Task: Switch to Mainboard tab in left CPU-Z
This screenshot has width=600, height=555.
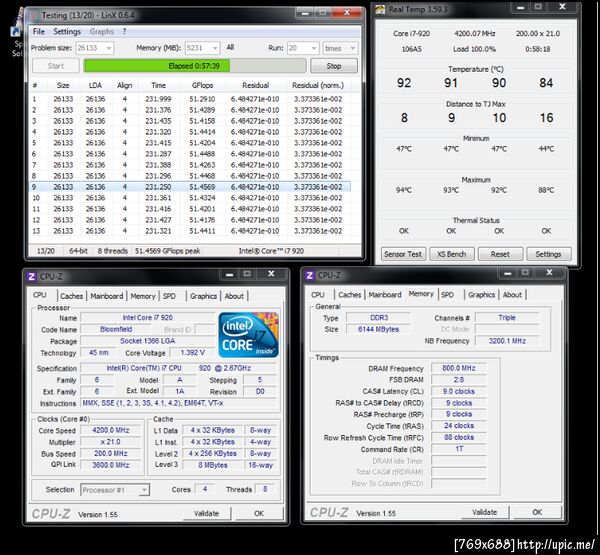Action: pyautogui.click(x=107, y=296)
